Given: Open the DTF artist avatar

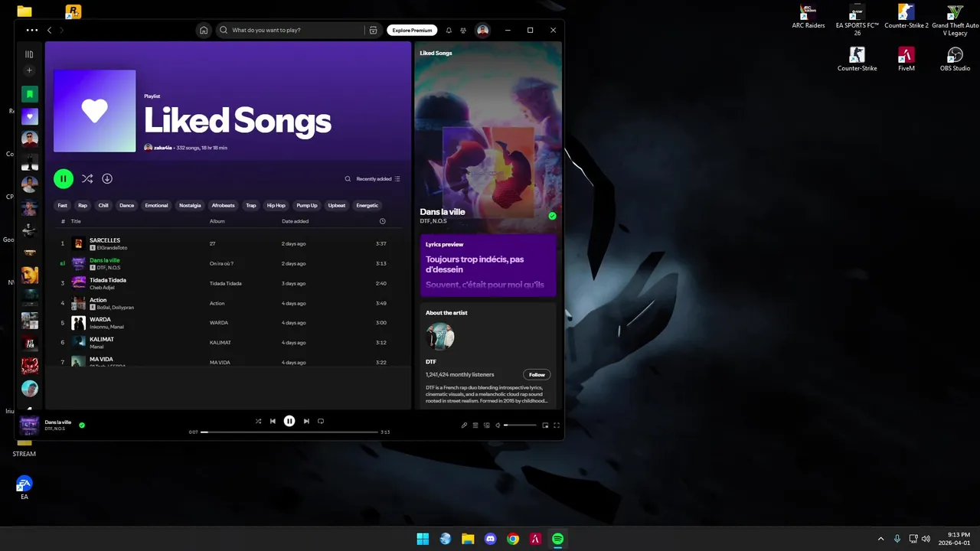Looking at the screenshot, I should 440,337.
